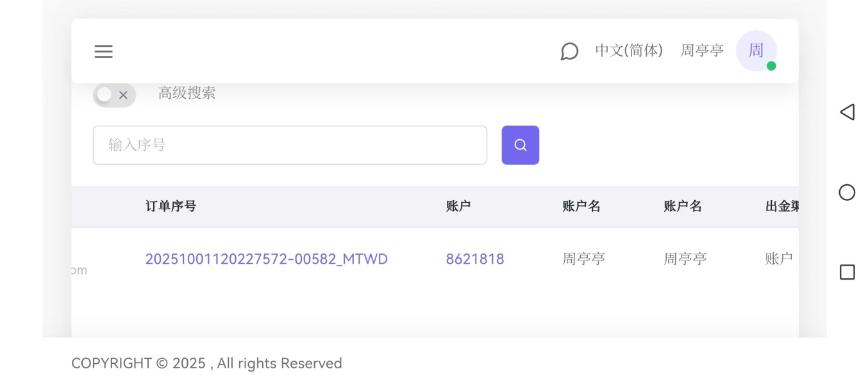Tap the Android back triangle
868x385 pixels.
tap(847, 112)
